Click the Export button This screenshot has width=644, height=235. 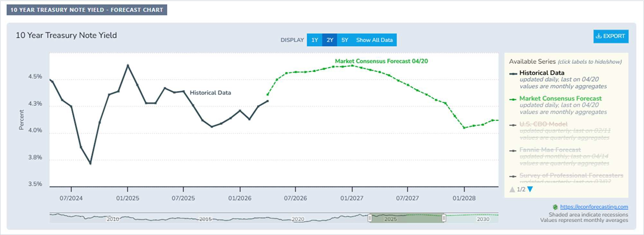(611, 36)
